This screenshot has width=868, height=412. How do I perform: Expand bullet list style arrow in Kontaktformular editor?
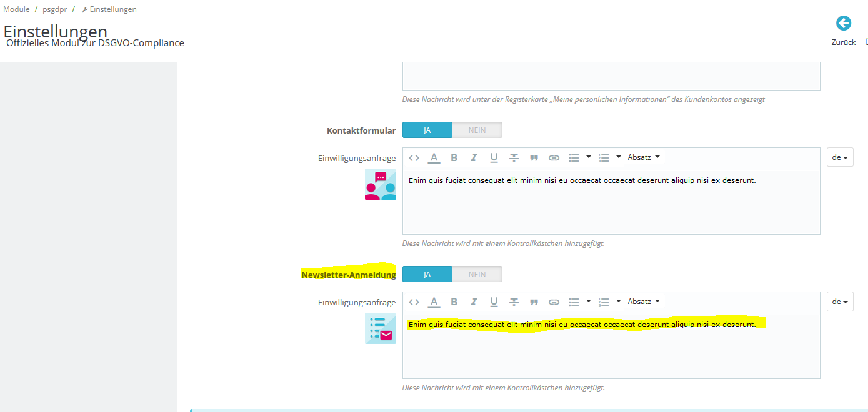point(589,157)
